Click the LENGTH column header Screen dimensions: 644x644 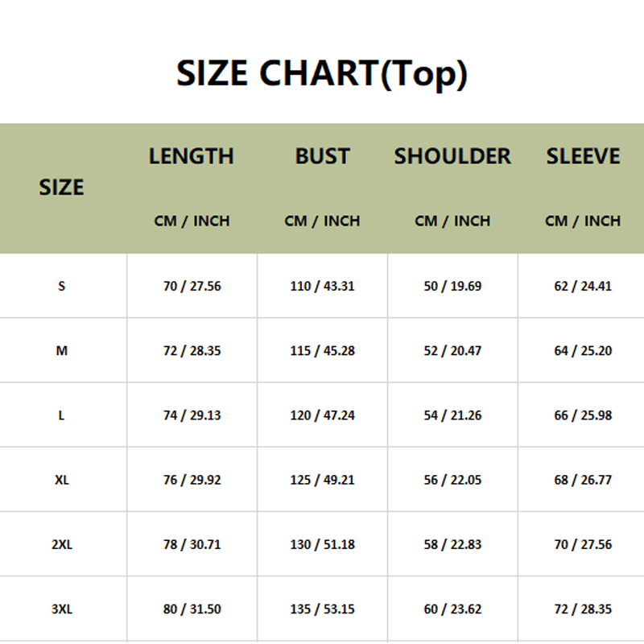(x=192, y=156)
